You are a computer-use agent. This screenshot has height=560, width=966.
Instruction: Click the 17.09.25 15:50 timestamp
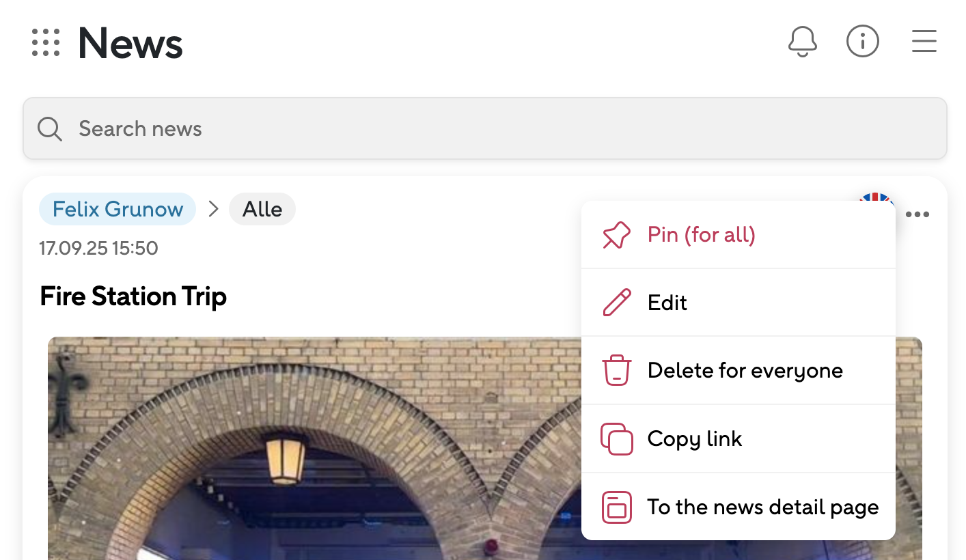coord(98,248)
